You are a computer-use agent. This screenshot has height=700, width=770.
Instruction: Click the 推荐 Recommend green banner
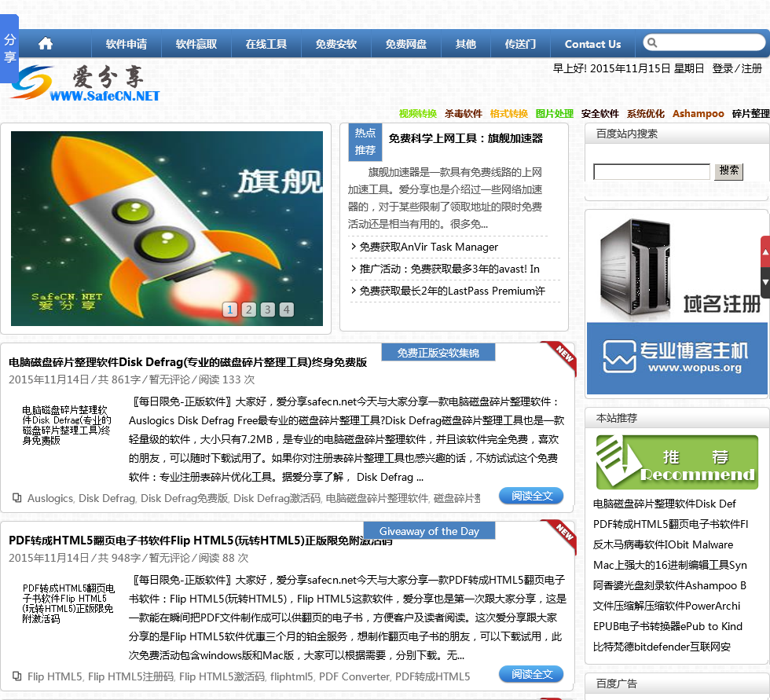pyautogui.click(x=676, y=463)
